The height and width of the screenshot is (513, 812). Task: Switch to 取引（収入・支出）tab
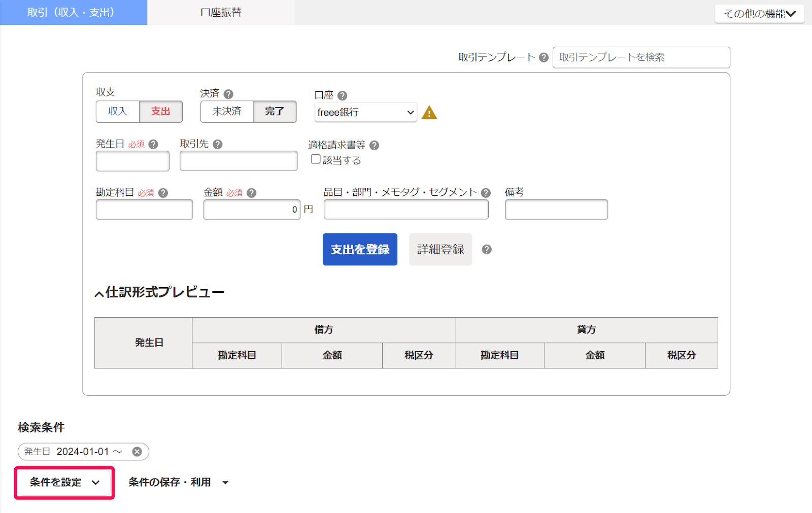point(74,12)
